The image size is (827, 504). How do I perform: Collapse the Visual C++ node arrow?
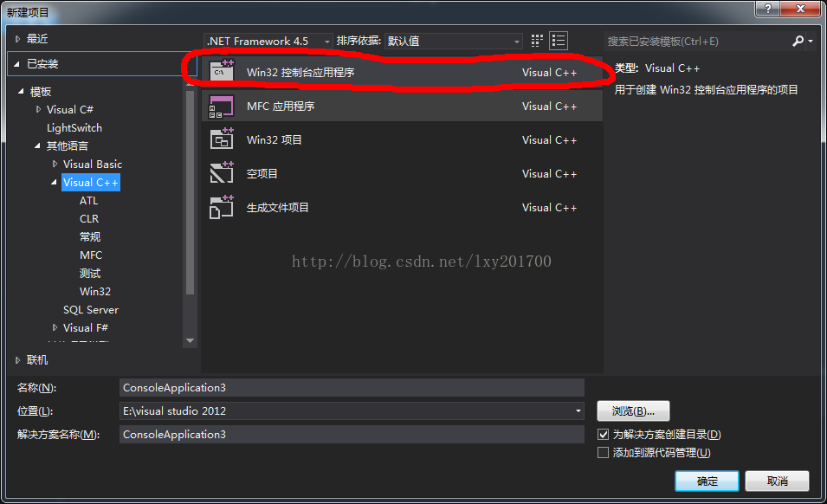click(x=55, y=182)
